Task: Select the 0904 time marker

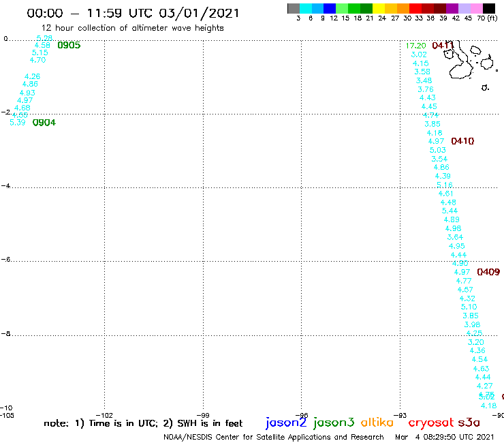Action: click(44, 123)
